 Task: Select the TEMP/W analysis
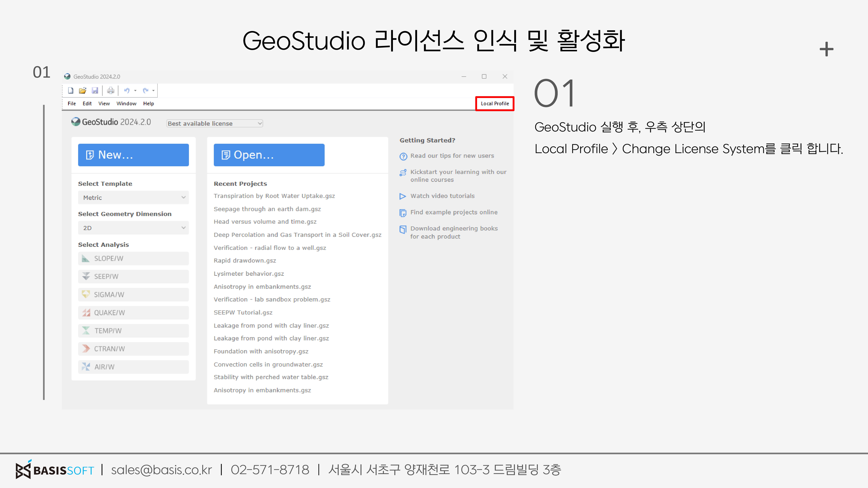point(133,331)
